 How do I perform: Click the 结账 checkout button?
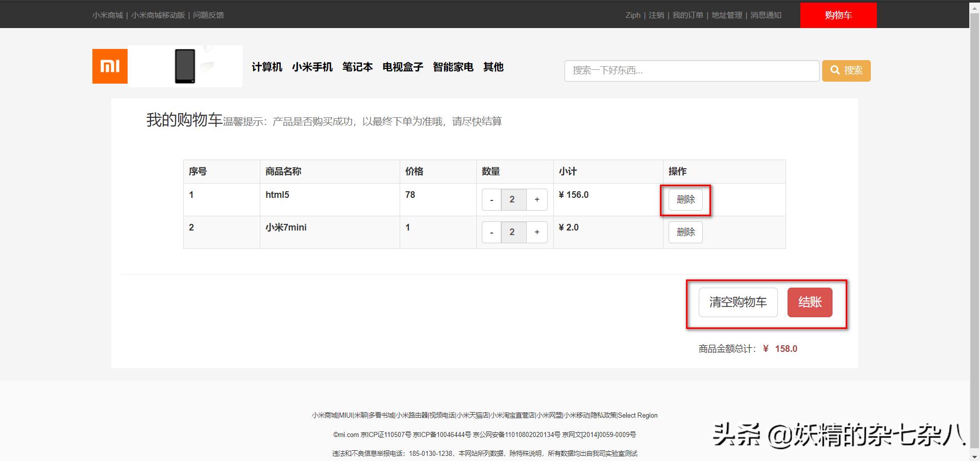pyautogui.click(x=810, y=302)
